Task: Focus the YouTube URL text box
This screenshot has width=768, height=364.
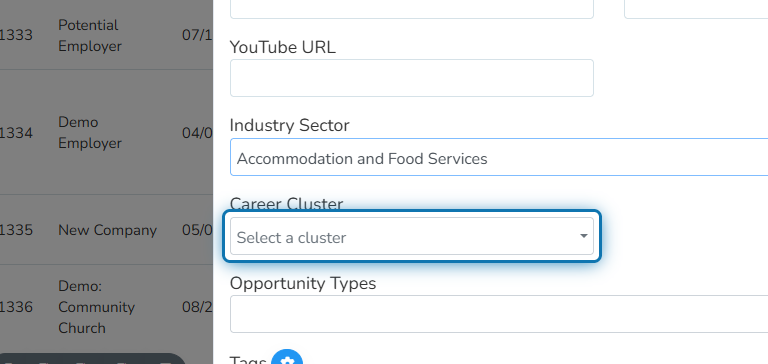Action: 411,78
